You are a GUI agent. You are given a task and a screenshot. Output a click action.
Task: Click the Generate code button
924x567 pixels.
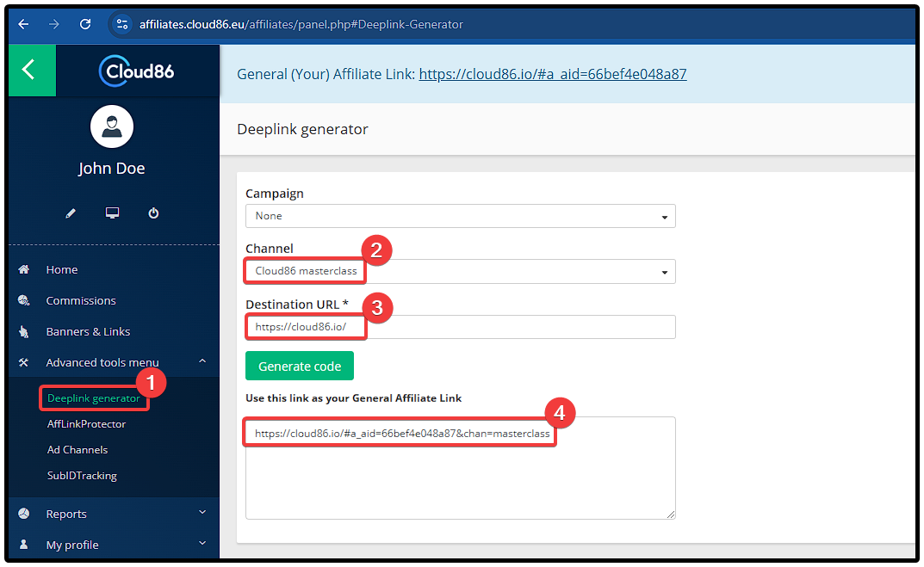tap(300, 366)
